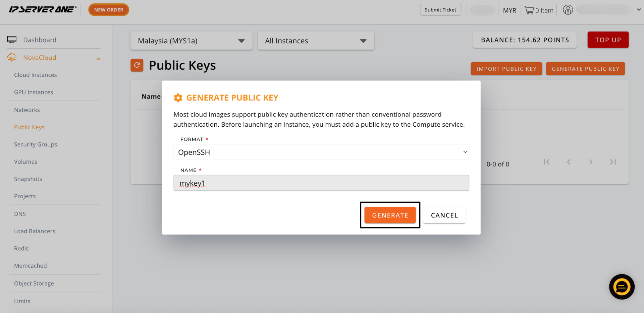Expand the account menu arrow
Viewport: 644px width, 313px height.
point(639,10)
